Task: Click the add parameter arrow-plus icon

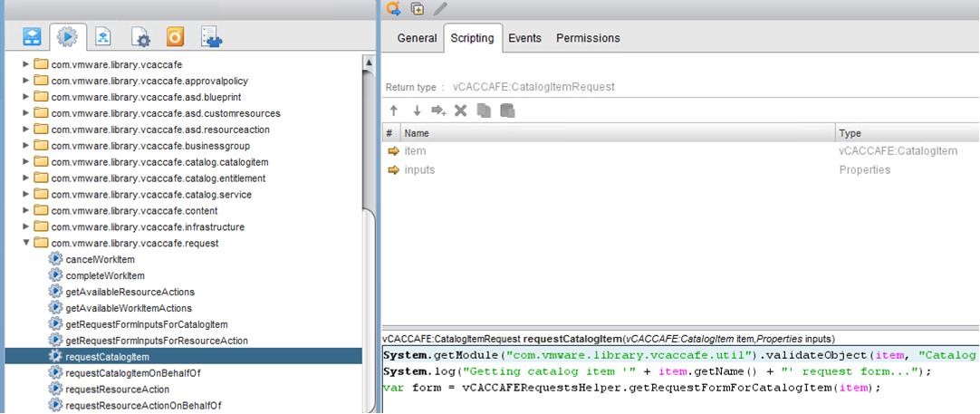Action: tap(438, 111)
